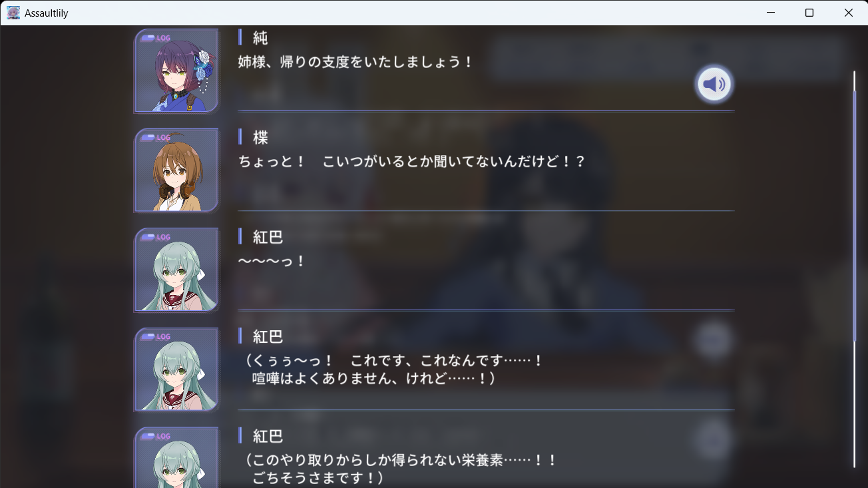868x488 pixels.
Task: Minimize the Assaultlily window
Action: pos(771,13)
